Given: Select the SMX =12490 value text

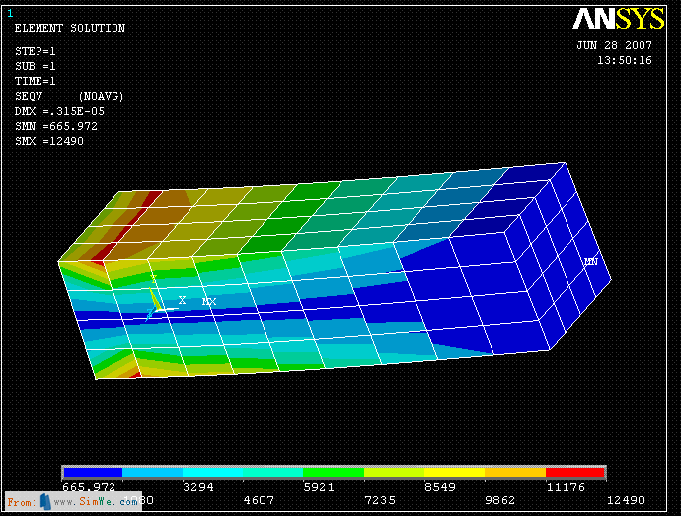Looking at the screenshot, I should coord(49,141).
